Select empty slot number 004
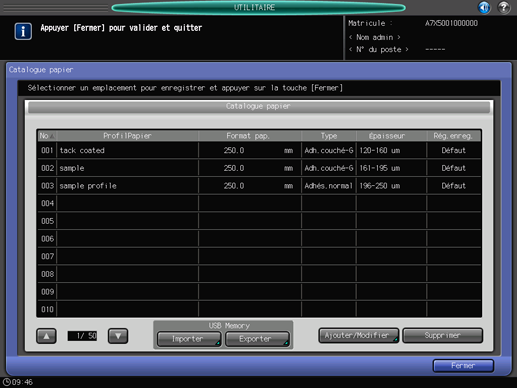Screen dimensions: 517x388 (259, 203)
